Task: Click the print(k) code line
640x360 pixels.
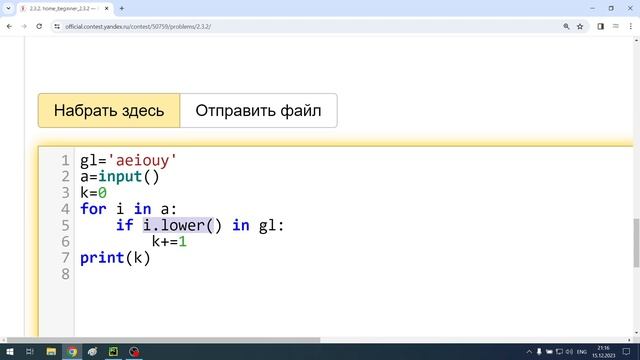Action: click(x=115, y=258)
